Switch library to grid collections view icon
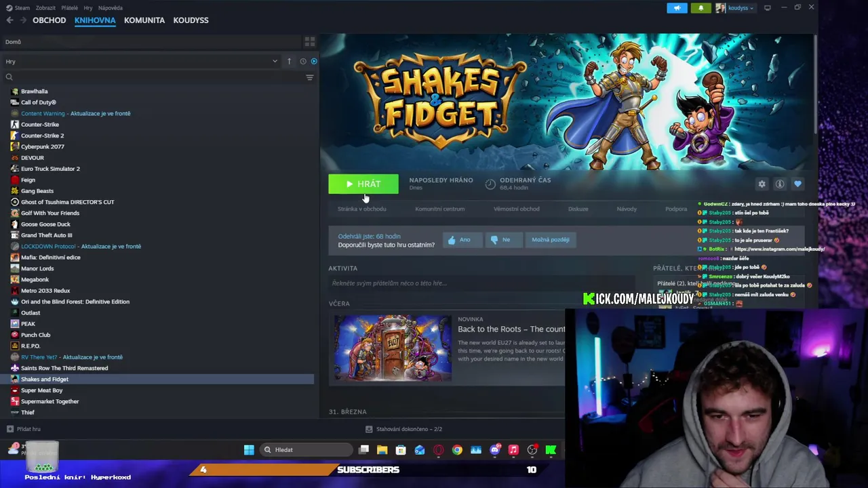The height and width of the screenshot is (488, 868). pos(310,42)
